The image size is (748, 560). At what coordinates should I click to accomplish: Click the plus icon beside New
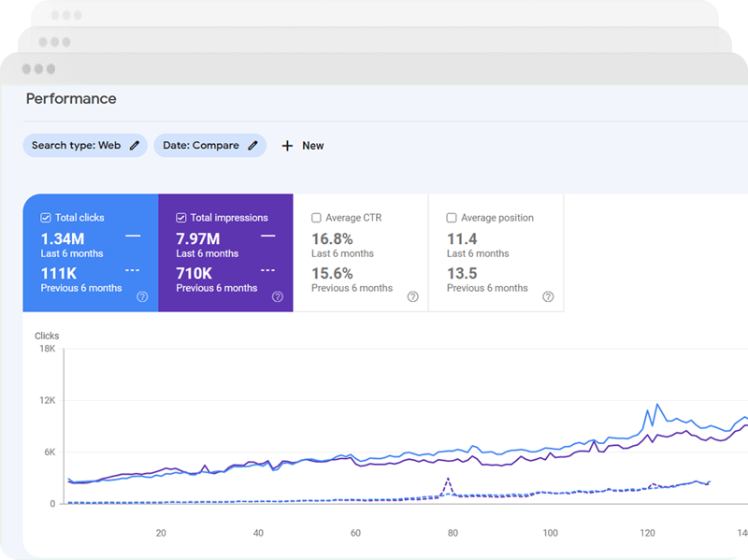click(287, 146)
